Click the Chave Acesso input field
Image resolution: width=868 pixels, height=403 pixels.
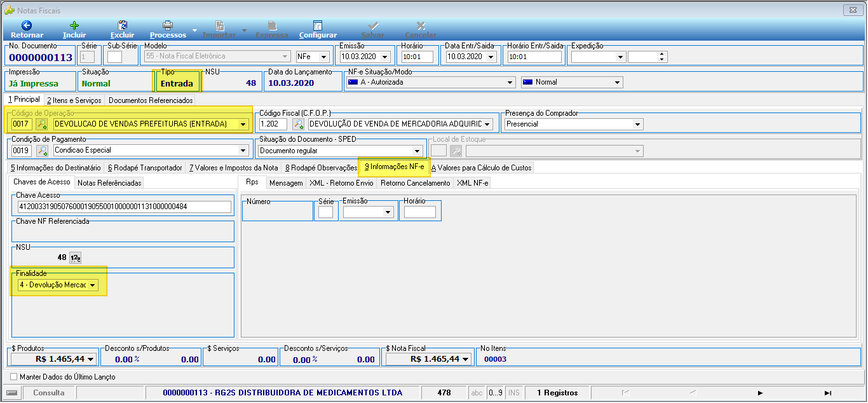tap(125, 207)
